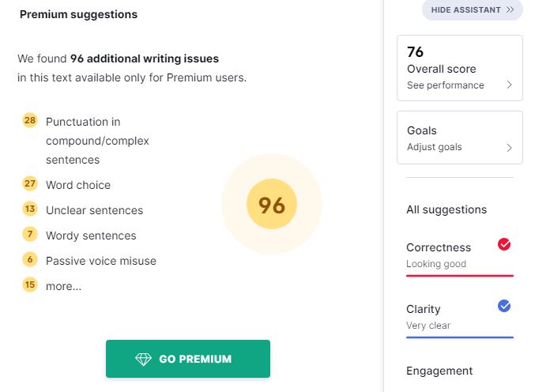Click the 7 badge for Wordy sentences
Screen dimensions: 535x392
[30, 235]
